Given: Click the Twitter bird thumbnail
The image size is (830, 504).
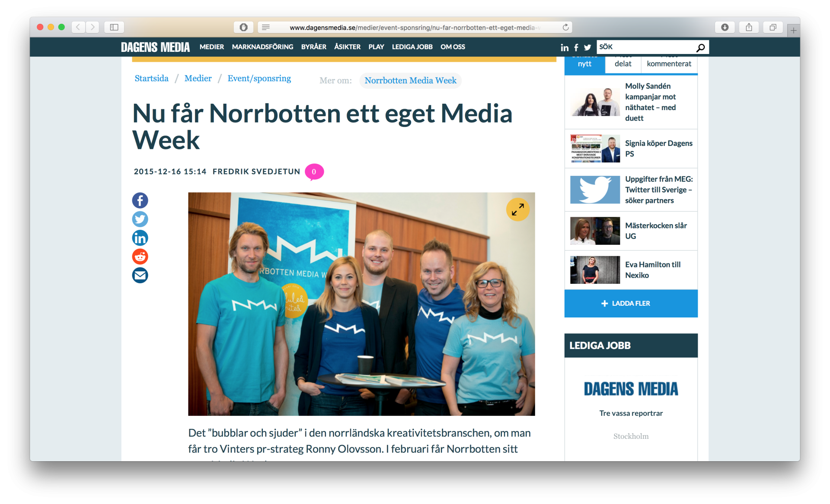Looking at the screenshot, I should pyautogui.click(x=595, y=190).
